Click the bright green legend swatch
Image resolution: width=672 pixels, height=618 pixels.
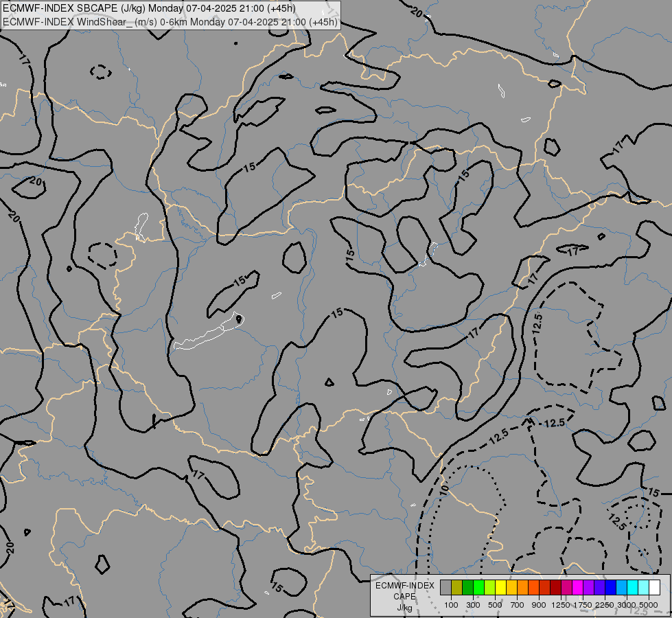(478, 588)
